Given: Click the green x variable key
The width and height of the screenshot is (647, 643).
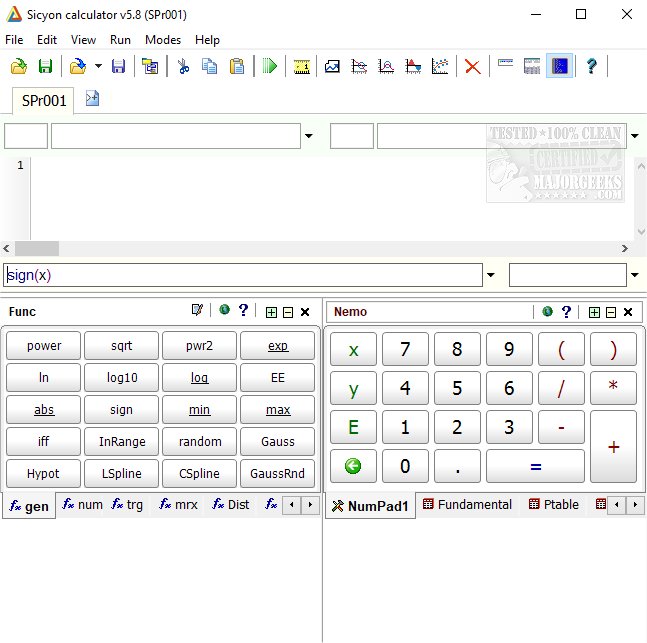Looking at the screenshot, I should [x=353, y=349].
